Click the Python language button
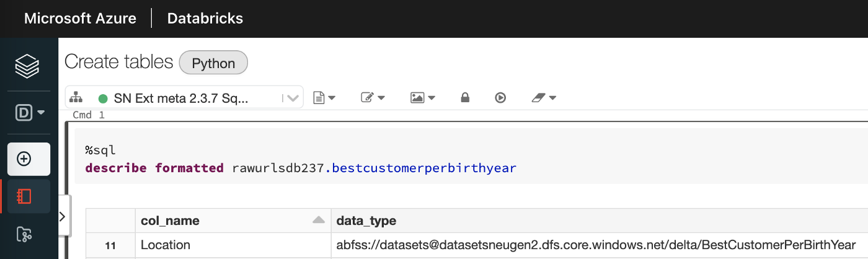The width and height of the screenshot is (868, 259). [x=213, y=63]
